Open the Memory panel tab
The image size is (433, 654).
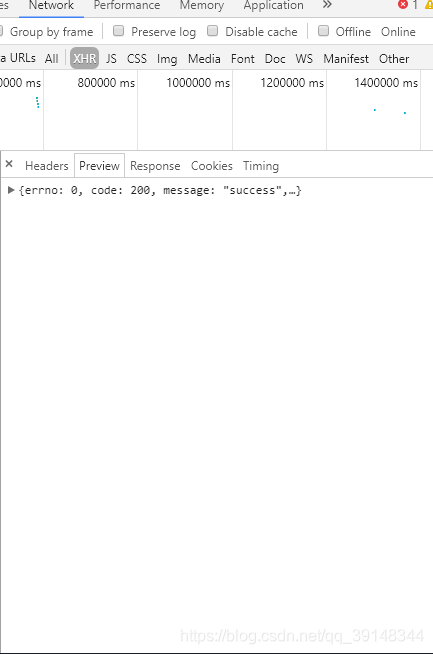[x=201, y=6]
